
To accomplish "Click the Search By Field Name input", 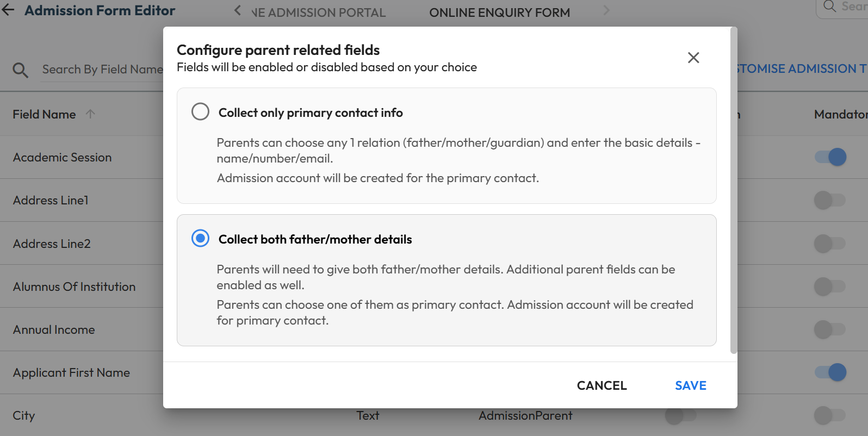I will [x=102, y=70].
